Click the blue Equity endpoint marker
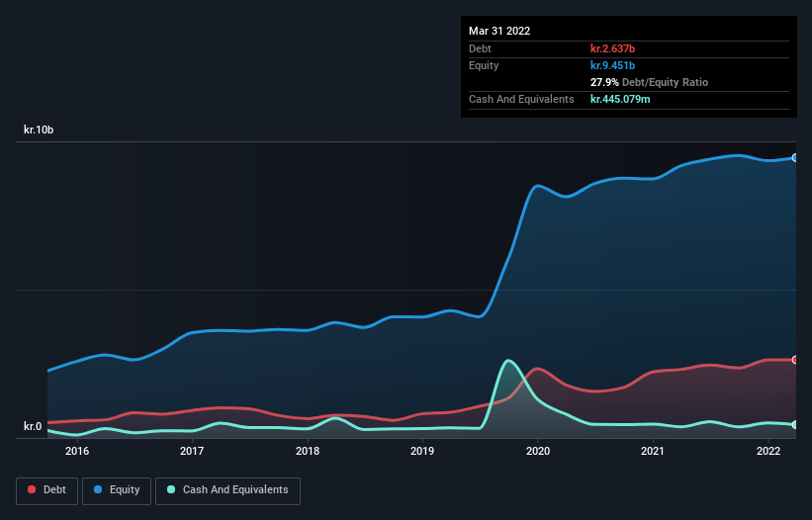The height and width of the screenshot is (520, 812). pyautogui.click(x=795, y=158)
